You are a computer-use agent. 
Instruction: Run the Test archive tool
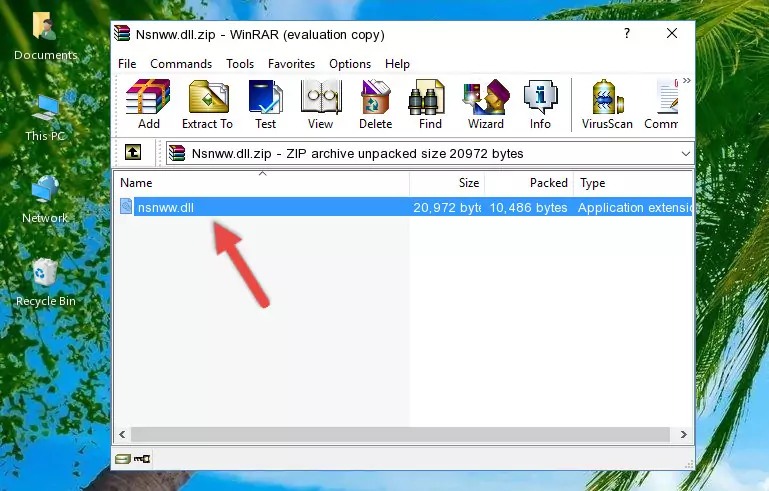[265, 104]
